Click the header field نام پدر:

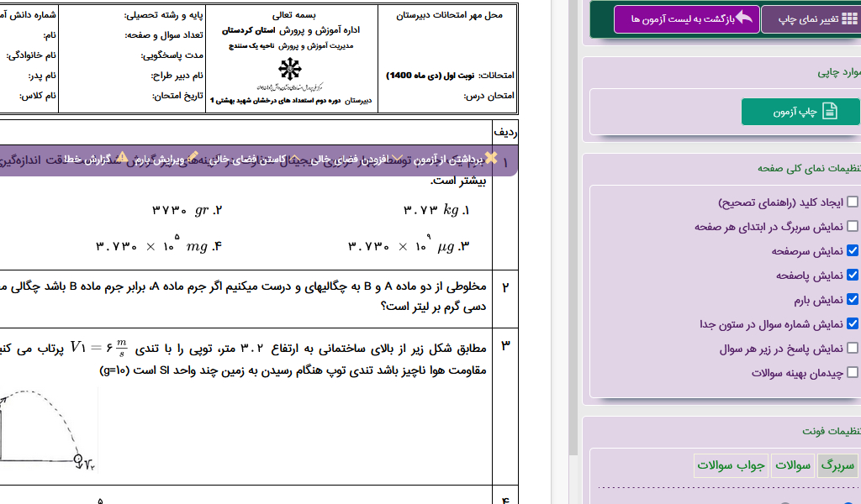click(42, 76)
